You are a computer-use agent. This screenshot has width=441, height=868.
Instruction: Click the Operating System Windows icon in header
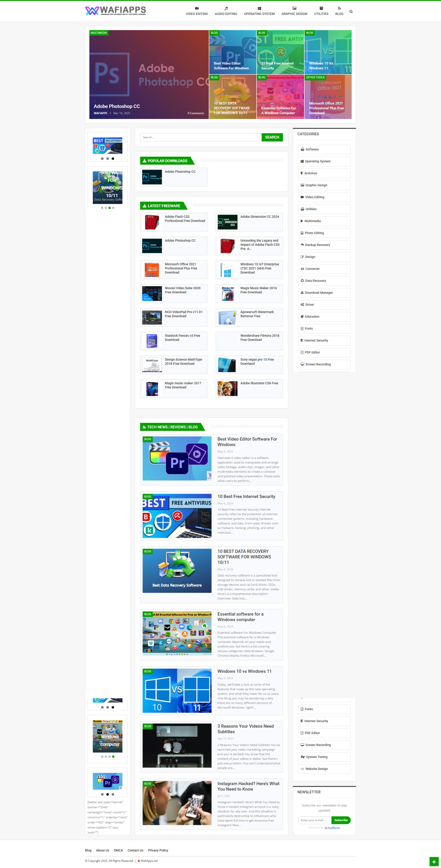[x=259, y=8]
